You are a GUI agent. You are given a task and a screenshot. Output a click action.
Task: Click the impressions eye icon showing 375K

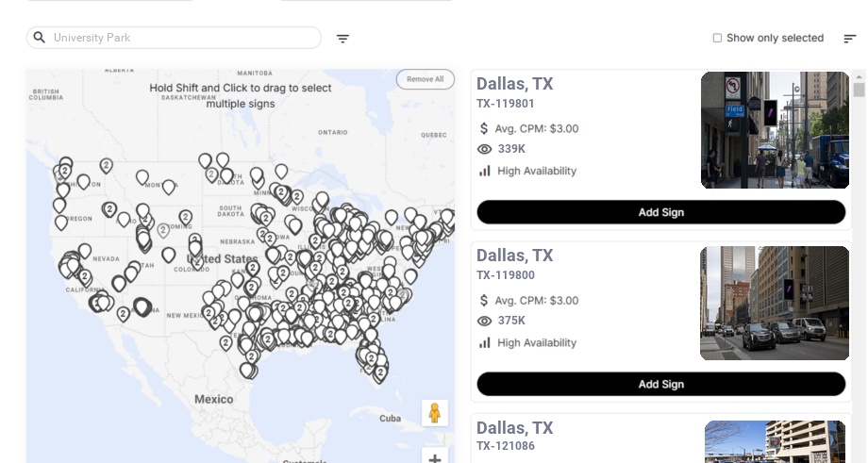pos(485,321)
